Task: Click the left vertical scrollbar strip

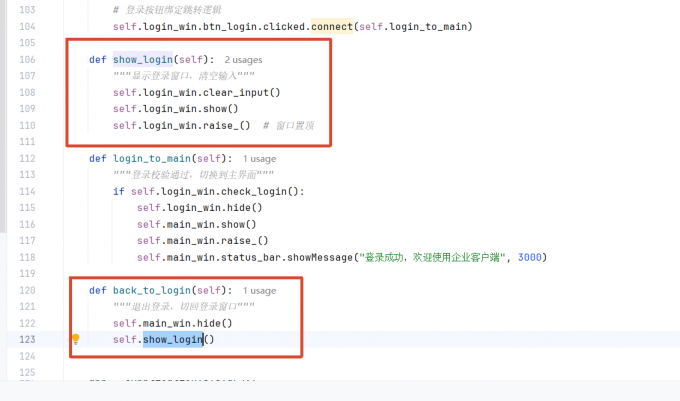Action: (x=3, y=116)
